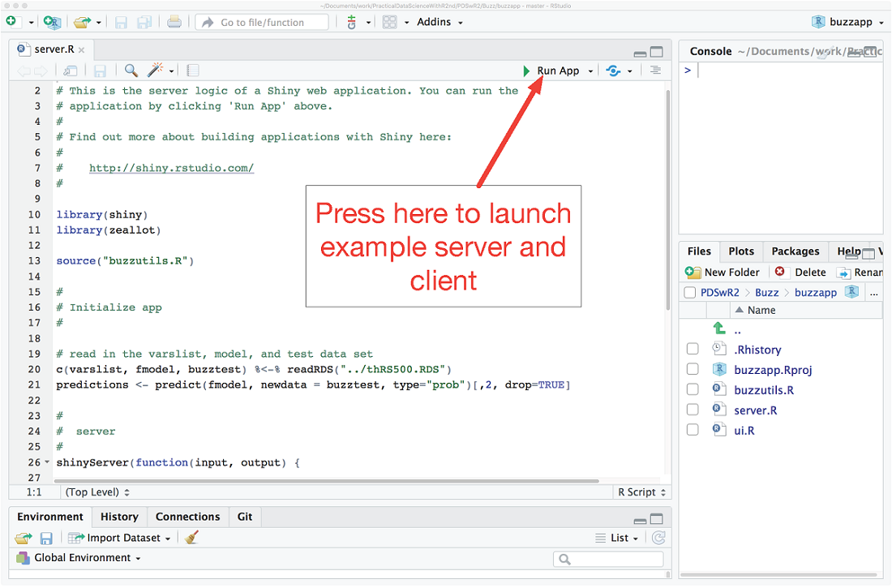This screenshot has width=892, height=588.
Task: Expand the recent files dropdown arrow
Action: [98, 23]
